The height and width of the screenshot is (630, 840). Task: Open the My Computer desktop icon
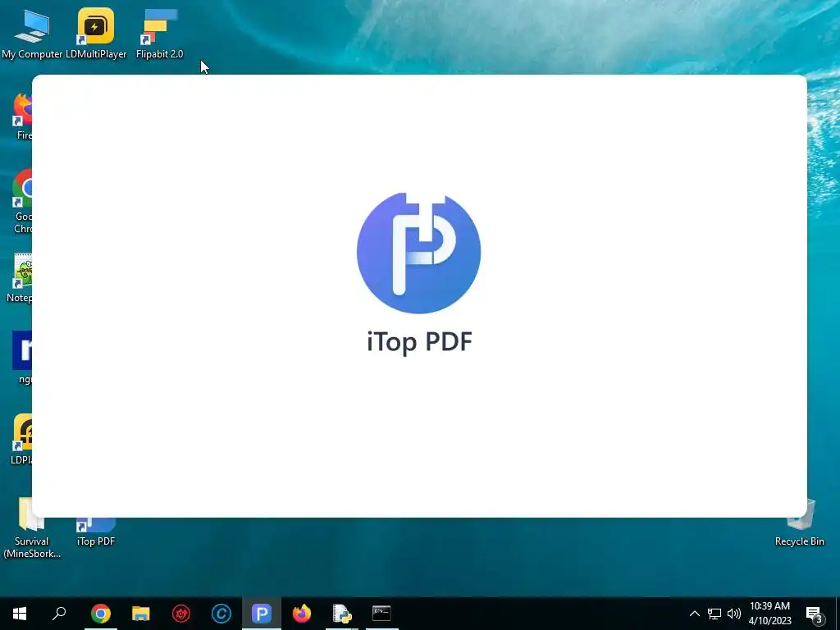click(32, 33)
